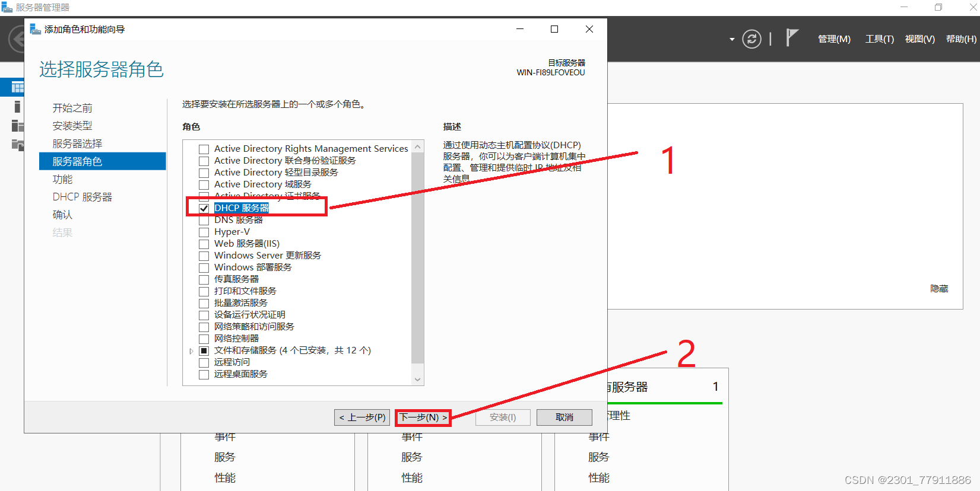Enable the Hyper-V role checkbox

[204, 232]
